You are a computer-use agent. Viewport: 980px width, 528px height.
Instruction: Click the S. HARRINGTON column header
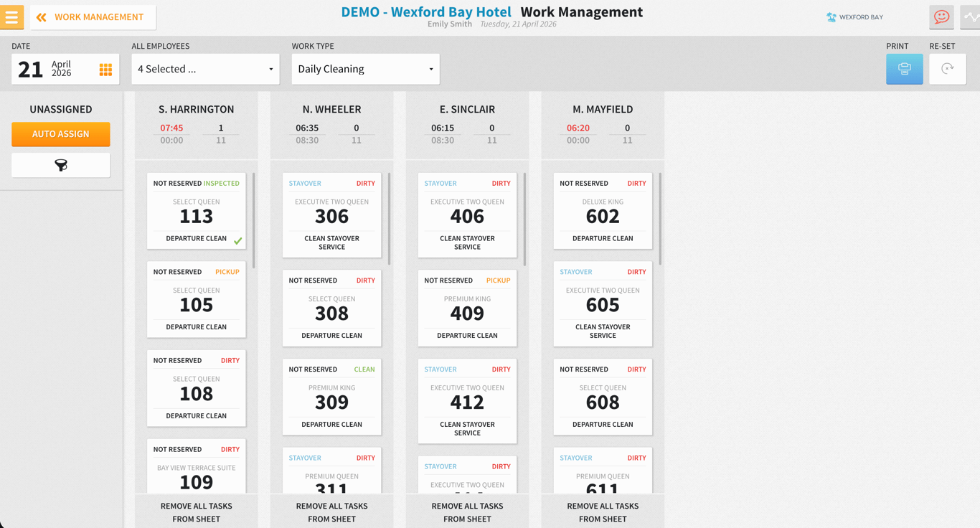[196, 109]
